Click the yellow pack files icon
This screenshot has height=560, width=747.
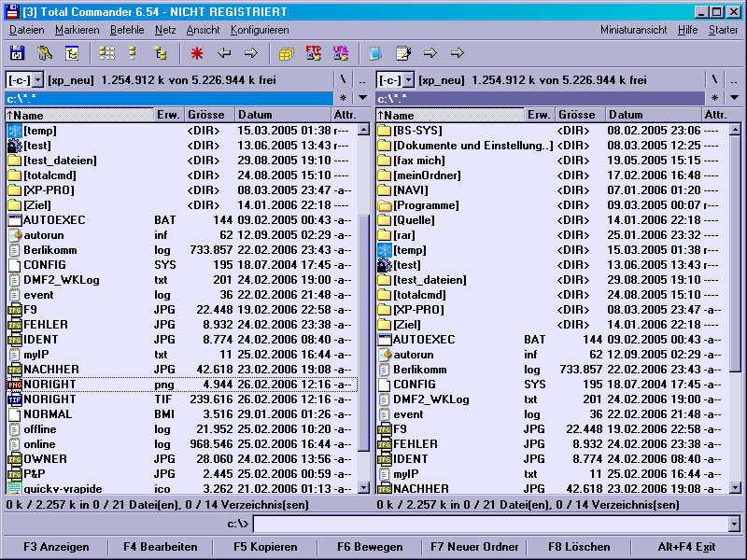tap(287, 53)
